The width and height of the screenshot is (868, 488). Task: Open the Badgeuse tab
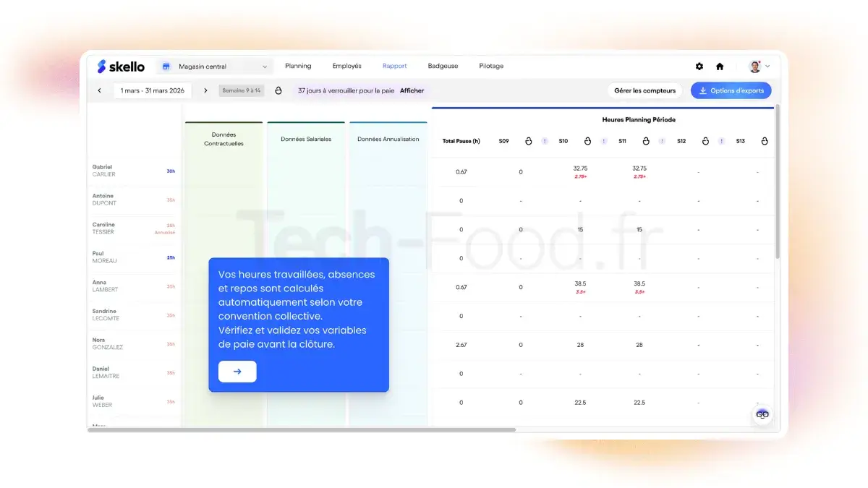[443, 66]
